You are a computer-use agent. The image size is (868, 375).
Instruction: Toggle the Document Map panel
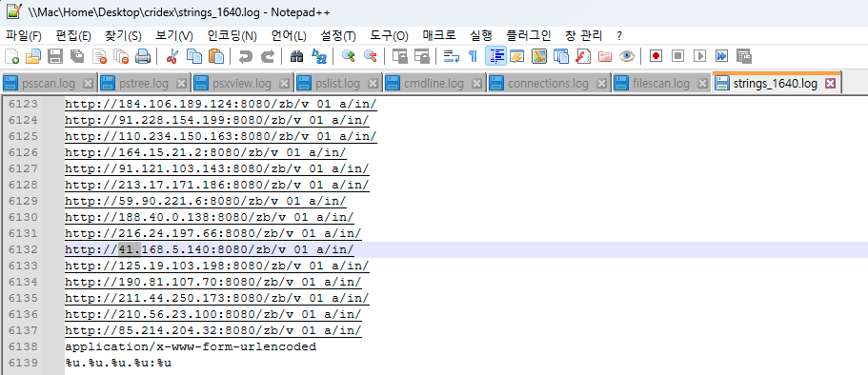click(x=539, y=56)
